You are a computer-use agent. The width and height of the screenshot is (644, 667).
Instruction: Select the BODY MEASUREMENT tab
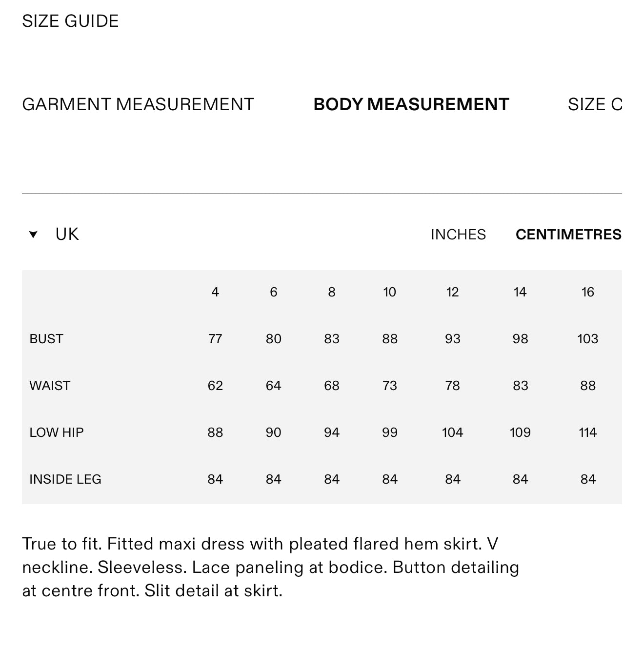411,104
